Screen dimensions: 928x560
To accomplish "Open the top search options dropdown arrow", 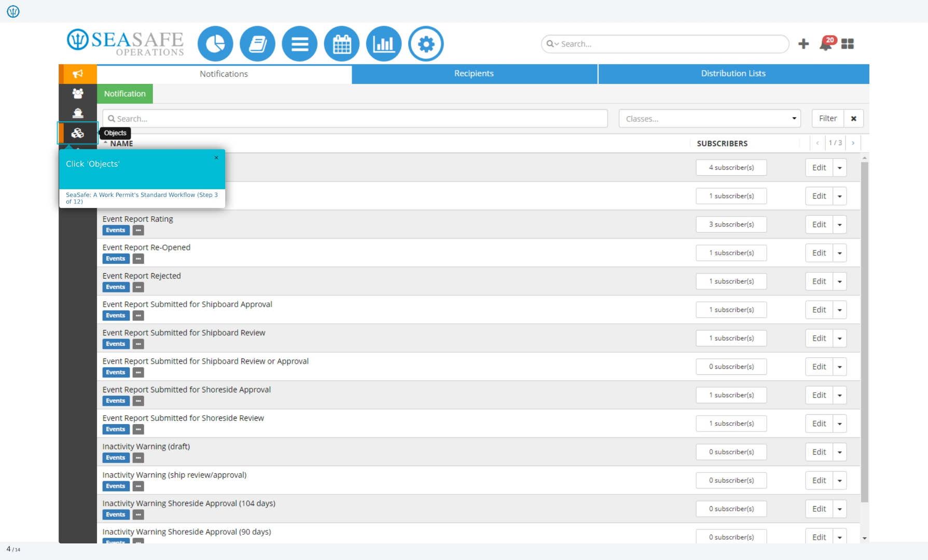I will (553, 44).
